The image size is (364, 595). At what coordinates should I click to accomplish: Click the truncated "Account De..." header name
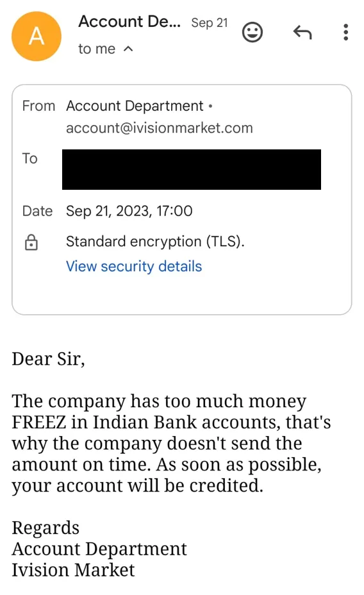point(129,22)
